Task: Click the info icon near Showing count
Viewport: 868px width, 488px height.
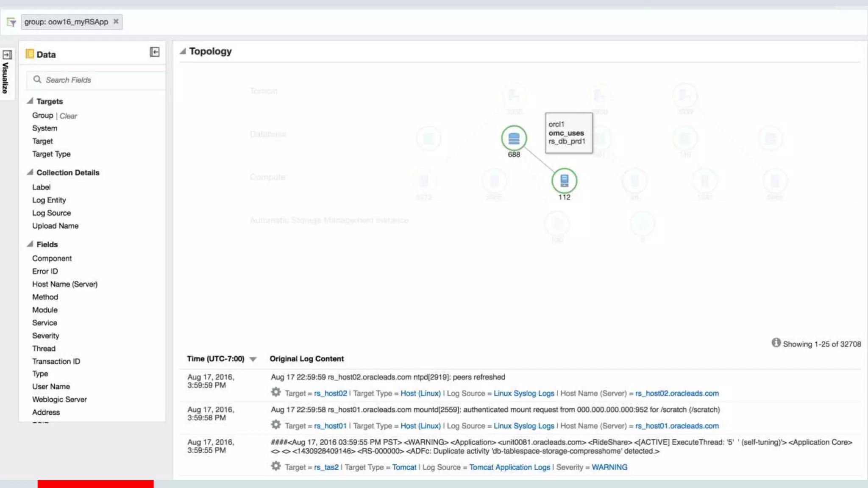Action: point(776,343)
